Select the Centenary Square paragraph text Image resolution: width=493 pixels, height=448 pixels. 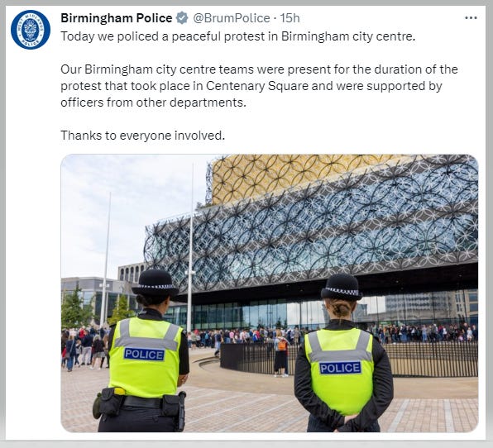tap(259, 86)
